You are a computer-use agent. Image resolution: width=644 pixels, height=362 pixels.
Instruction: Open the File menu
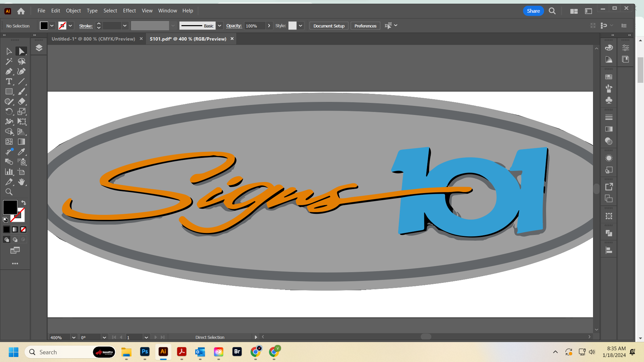[41, 11]
